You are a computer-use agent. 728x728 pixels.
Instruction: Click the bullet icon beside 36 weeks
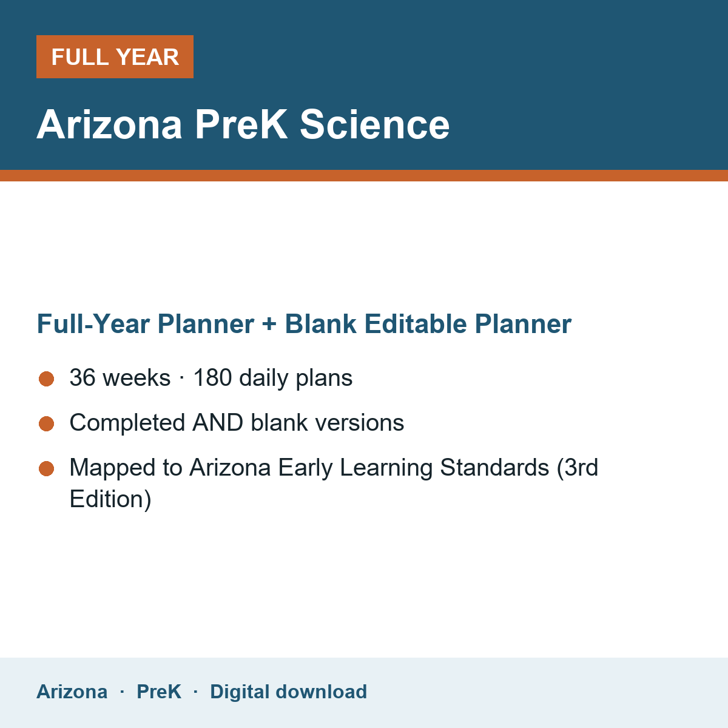47,379
